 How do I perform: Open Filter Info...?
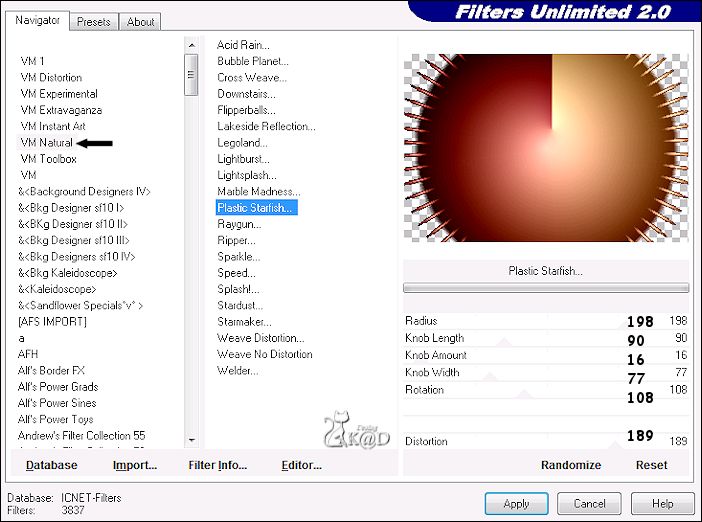pos(218,465)
